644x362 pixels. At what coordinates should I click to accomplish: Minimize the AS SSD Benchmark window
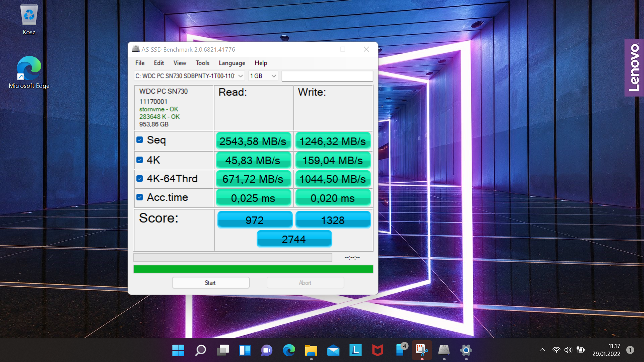pos(320,49)
